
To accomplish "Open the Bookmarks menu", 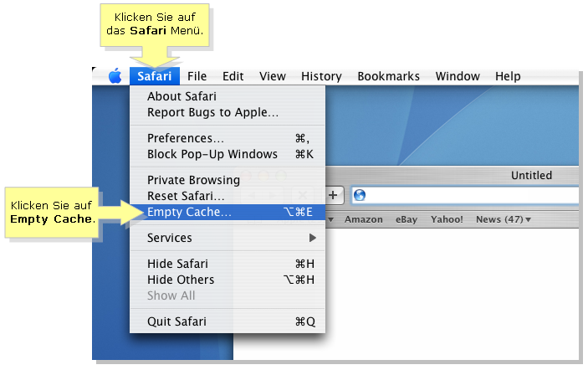I will tap(388, 76).
